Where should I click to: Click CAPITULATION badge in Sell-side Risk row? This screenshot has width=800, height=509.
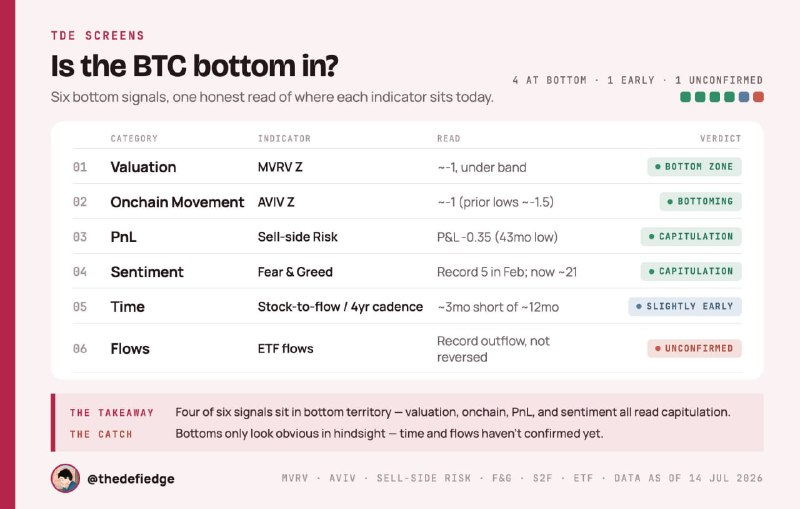pos(691,237)
